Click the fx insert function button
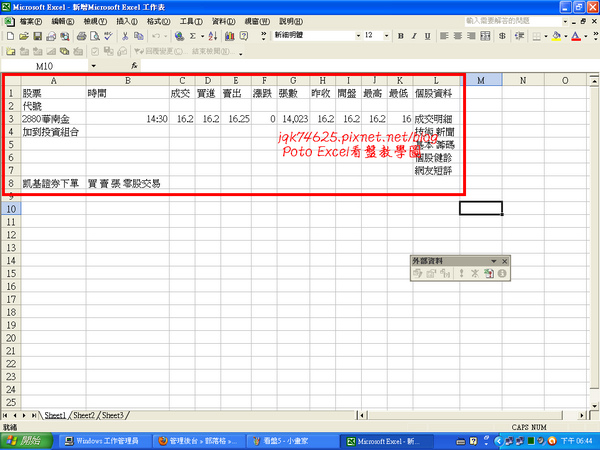 (x=134, y=66)
